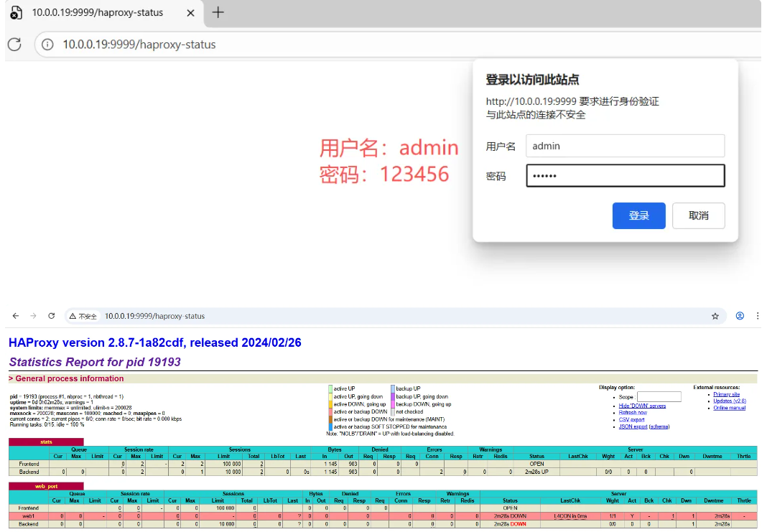Focus the username field containing admin
Image resolution: width=767 pixels, height=532 pixels.
pos(625,146)
